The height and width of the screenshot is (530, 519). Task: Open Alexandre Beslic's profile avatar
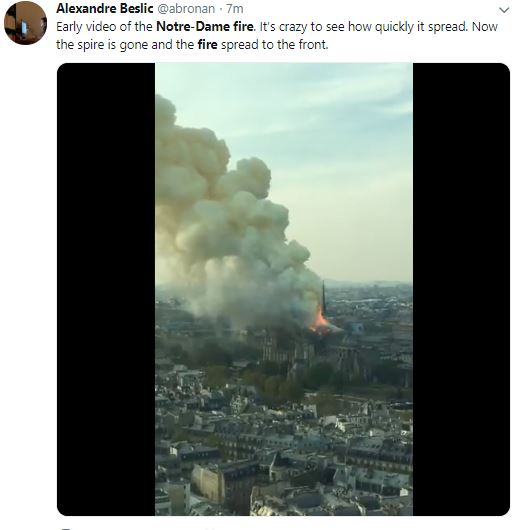point(25,23)
